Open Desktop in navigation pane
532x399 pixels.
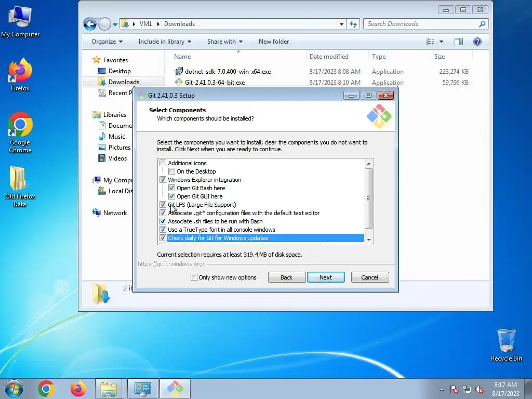pyautogui.click(x=119, y=71)
